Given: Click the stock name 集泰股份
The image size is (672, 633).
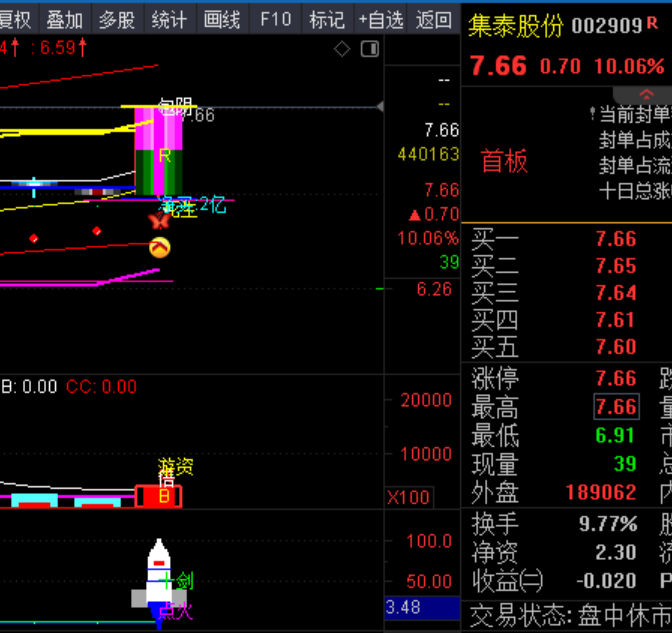Looking at the screenshot, I should click(516, 26).
